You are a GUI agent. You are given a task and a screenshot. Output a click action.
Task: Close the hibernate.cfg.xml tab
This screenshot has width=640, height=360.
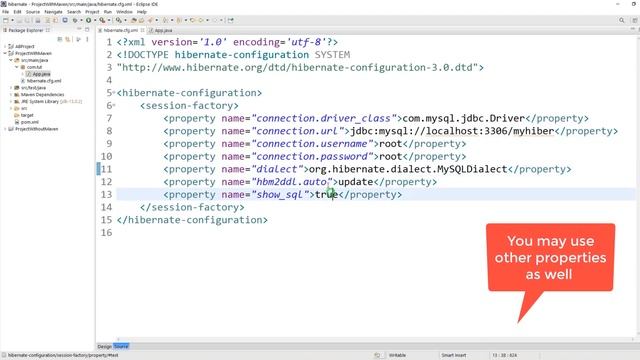[142, 31]
